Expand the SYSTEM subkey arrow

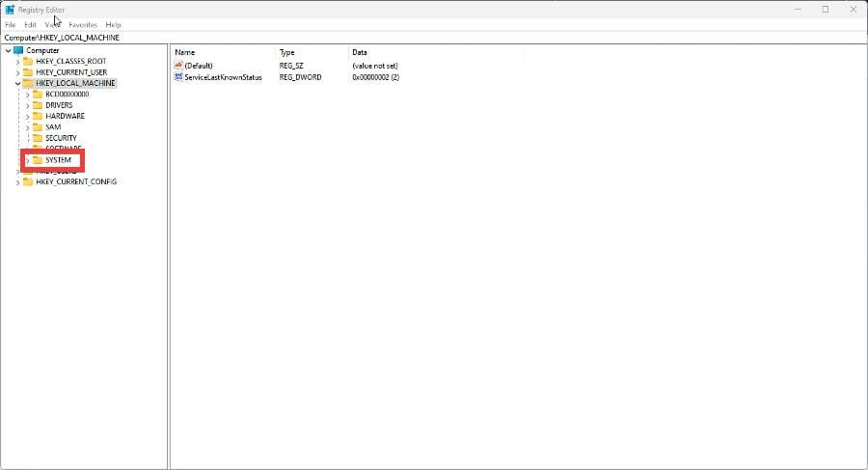(x=28, y=160)
